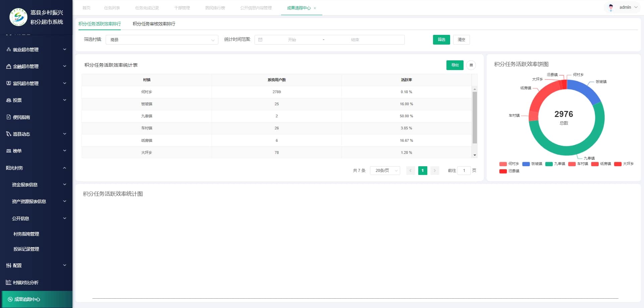644x308 pixels.
Task: Open the admin user dropdown arrow
Action: click(636, 7)
